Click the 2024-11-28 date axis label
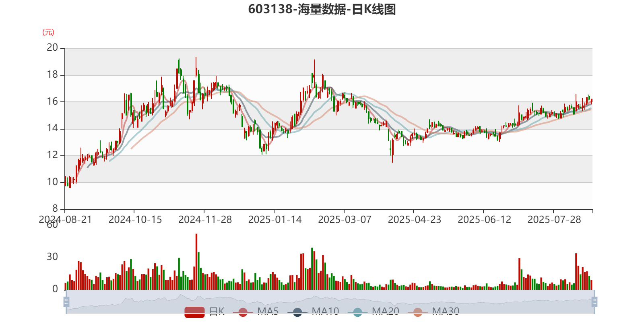 (205, 220)
